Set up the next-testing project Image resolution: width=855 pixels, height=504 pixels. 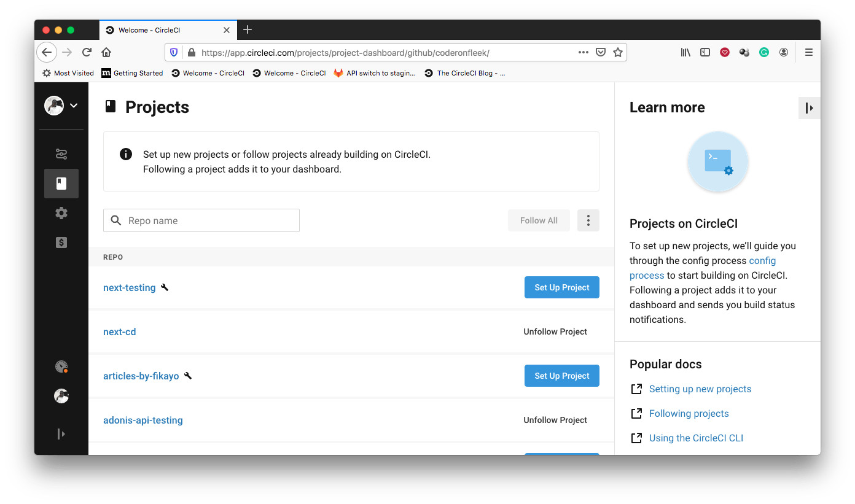(561, 287)
